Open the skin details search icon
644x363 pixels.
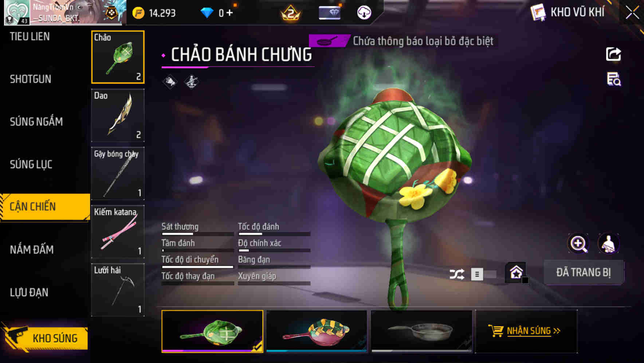pyautogui.click(x=614, y=79)
